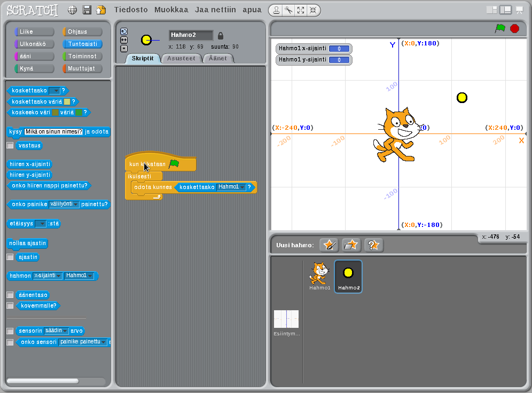Open the Muokkaa menu
The height and width of the screenshot is (393, 532).
(171, 10)
